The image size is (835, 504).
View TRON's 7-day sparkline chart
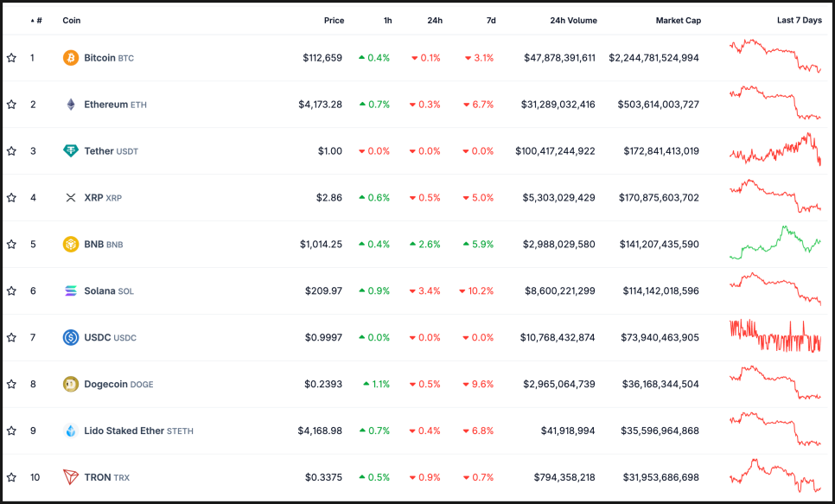point(775,475)
